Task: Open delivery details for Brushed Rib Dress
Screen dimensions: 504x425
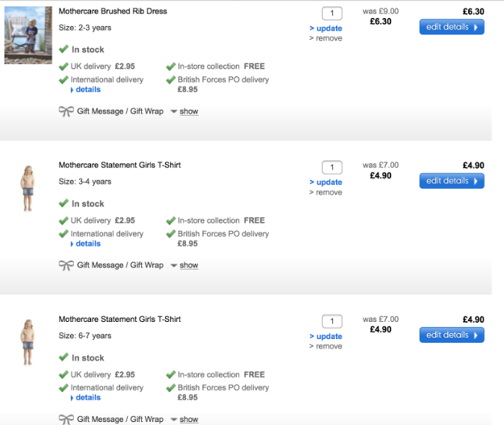Action: tap(87, 90)
